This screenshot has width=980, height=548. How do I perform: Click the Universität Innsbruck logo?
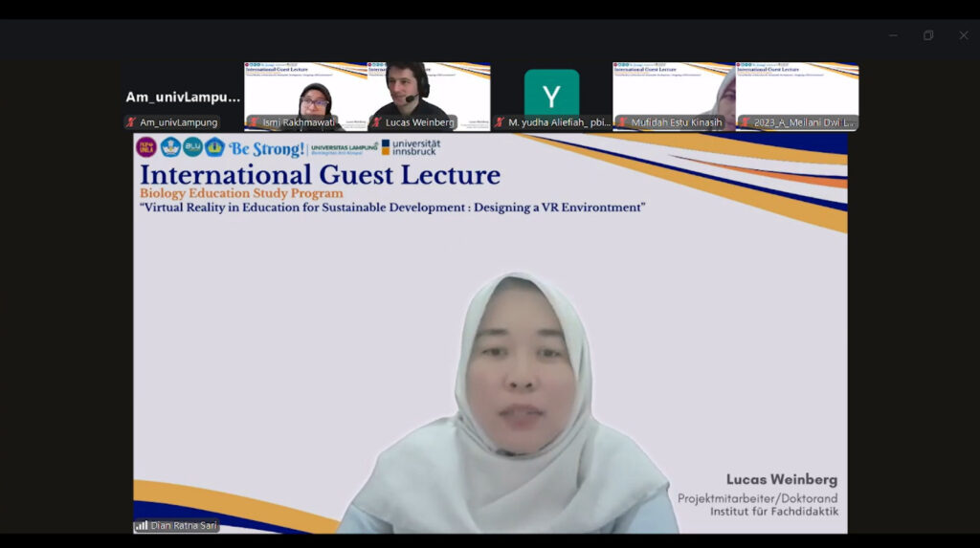coord(411,147)
